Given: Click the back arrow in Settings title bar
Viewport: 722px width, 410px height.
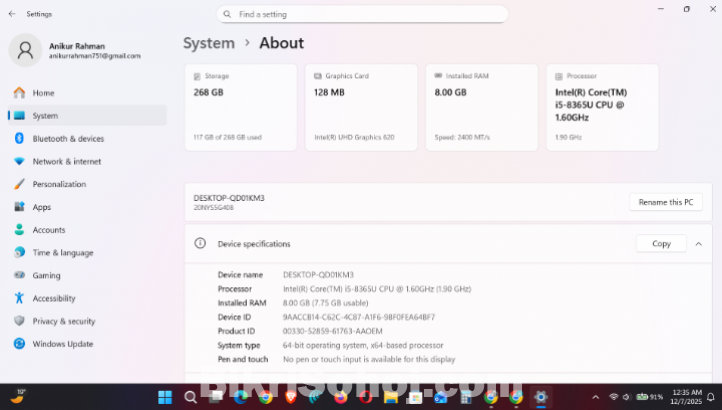Looking at the screenshot, I should (x=11, y=14).
